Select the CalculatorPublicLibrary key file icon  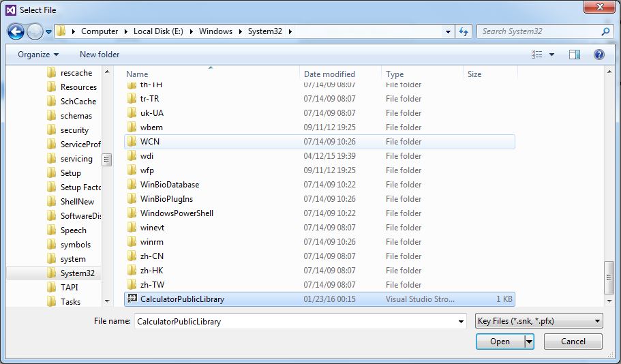132,299
